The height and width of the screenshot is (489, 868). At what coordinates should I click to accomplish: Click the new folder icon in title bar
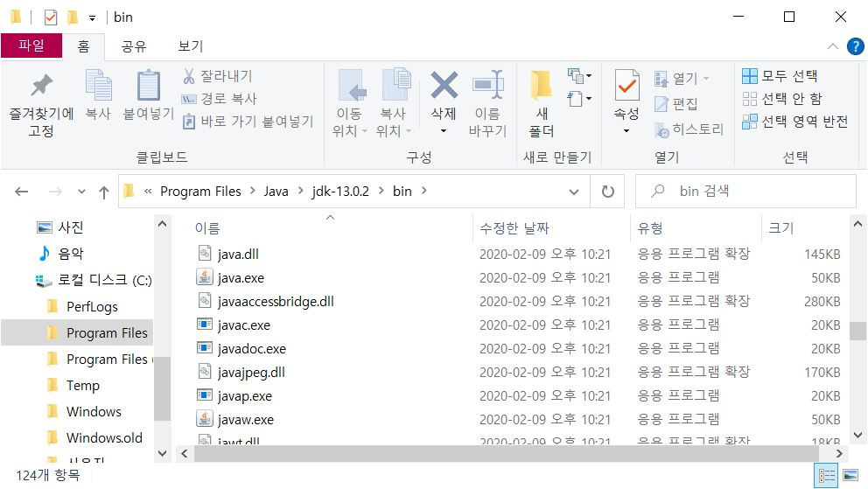pos(73,17)
